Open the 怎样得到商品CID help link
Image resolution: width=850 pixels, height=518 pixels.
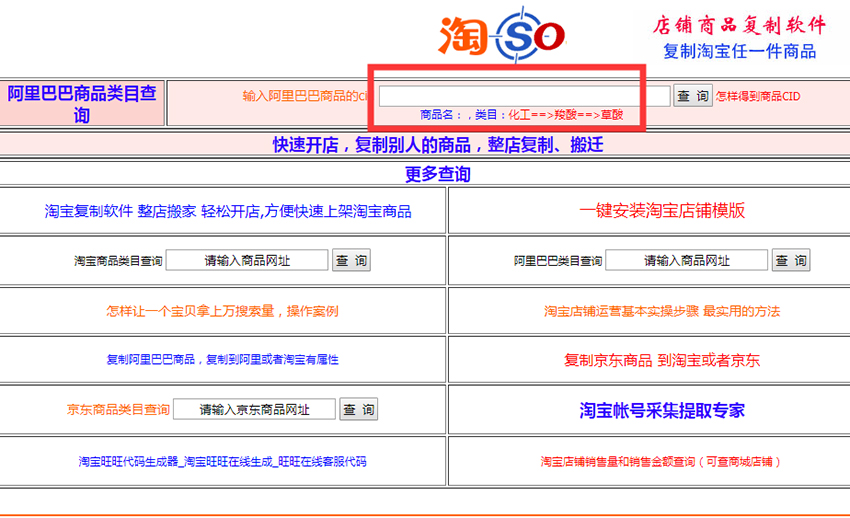click(x=758, y=96)
